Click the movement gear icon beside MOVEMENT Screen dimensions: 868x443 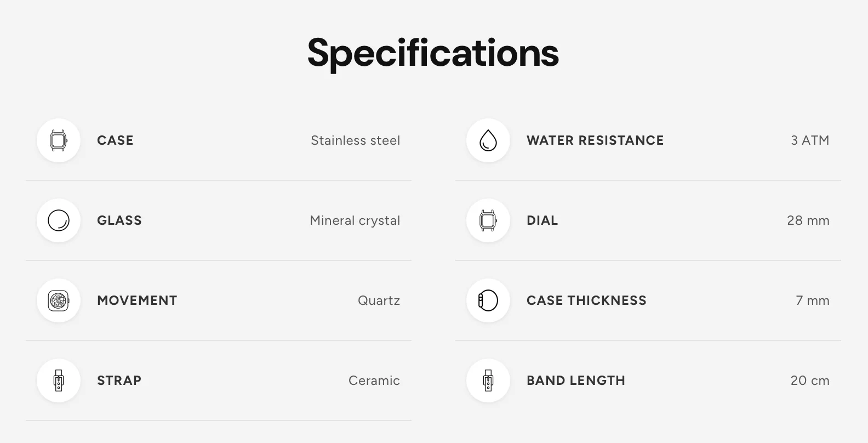[x=59, y=300]
